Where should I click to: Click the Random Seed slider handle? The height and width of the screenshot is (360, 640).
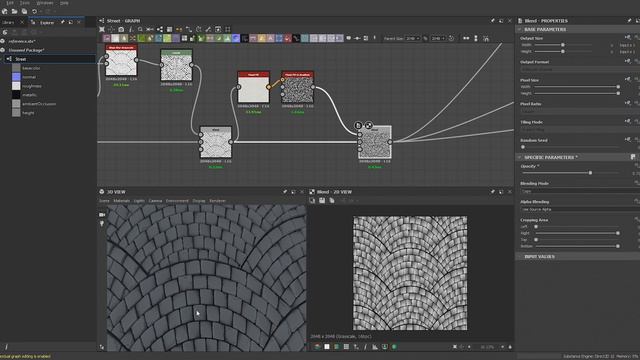(x=523, y=147)
